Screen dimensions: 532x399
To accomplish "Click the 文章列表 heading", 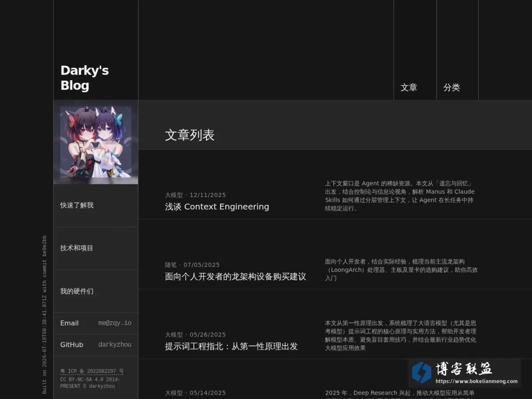I will click(x=190, y=135).
